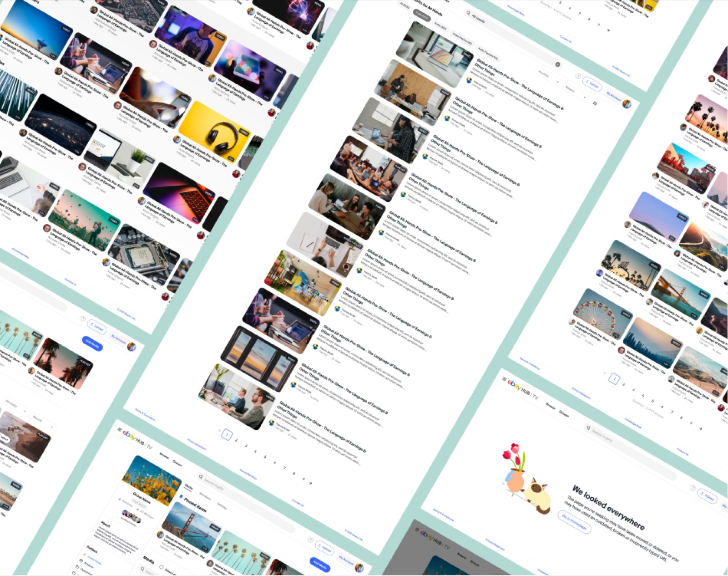The height and width of the screenshot is (576, 728).
Task: Open the Privacy Statement footer link below search results
Action: 197,444
